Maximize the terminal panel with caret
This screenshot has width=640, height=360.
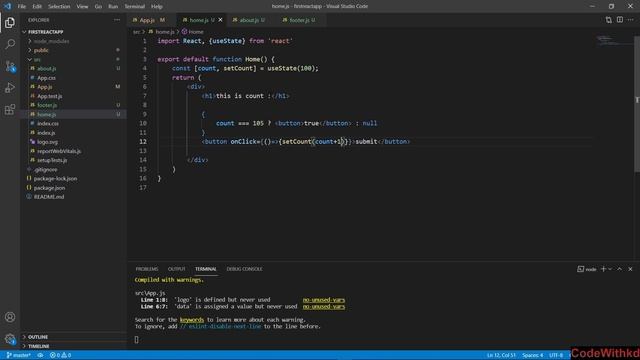(620, 269)
